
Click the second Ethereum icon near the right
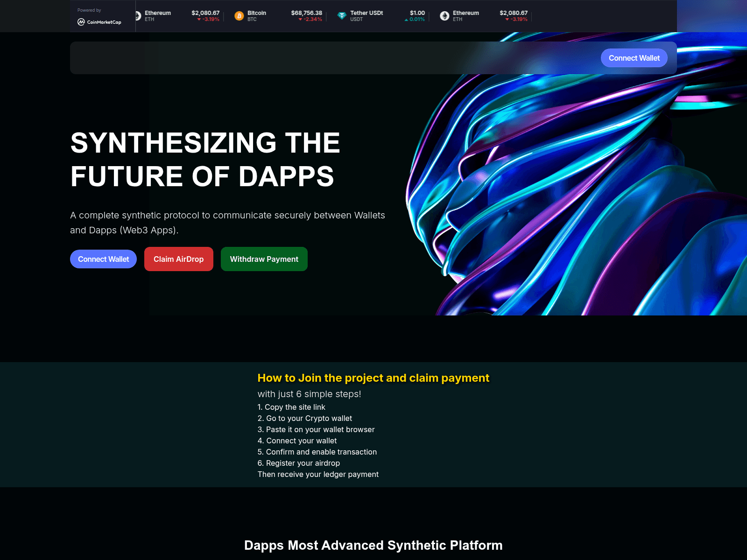point(444,16)
